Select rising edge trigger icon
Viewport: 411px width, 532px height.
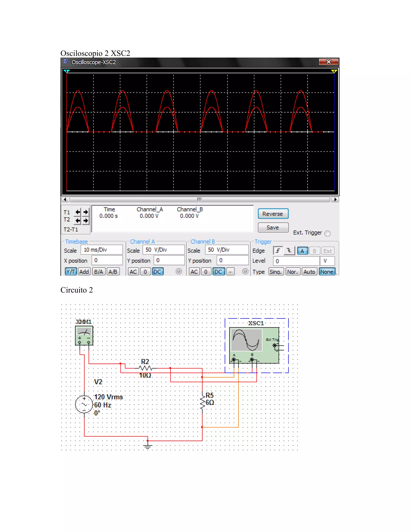pos(278,251)
